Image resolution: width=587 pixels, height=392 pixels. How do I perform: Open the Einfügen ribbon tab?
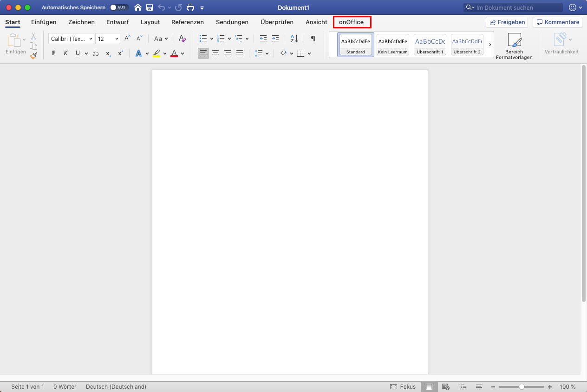[x=44, y=22]
